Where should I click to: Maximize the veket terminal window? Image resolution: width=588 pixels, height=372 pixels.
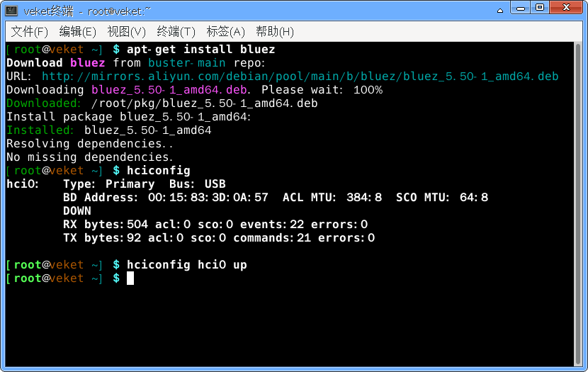540,8
